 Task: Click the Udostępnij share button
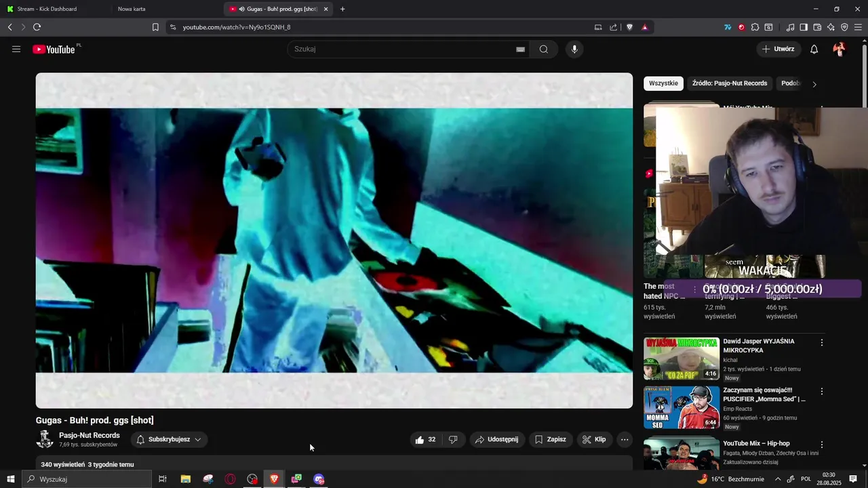tap(496, 439)
